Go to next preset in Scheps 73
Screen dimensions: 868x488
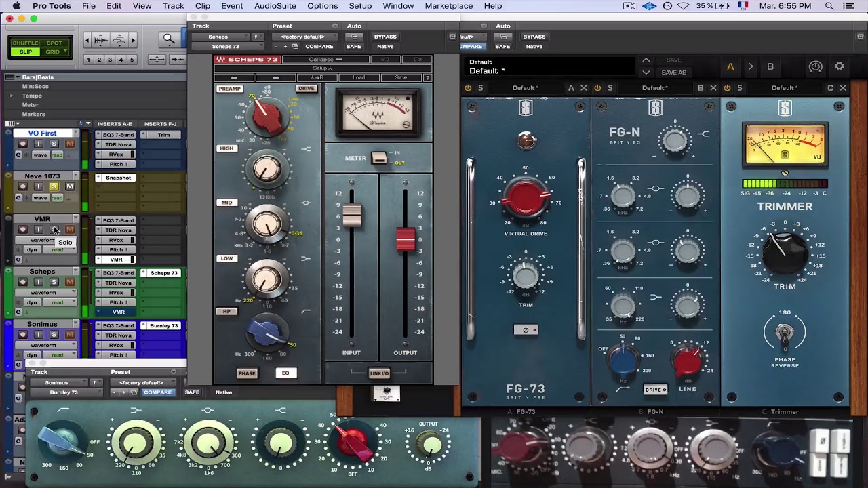[275, 77]
